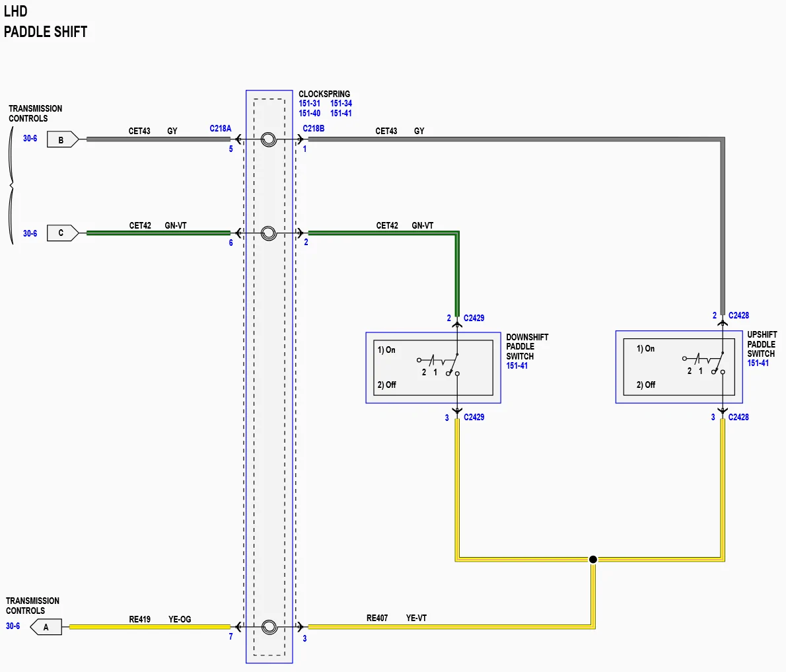Select the clockspring ring contact on the CET42 line

pos(269,233)
